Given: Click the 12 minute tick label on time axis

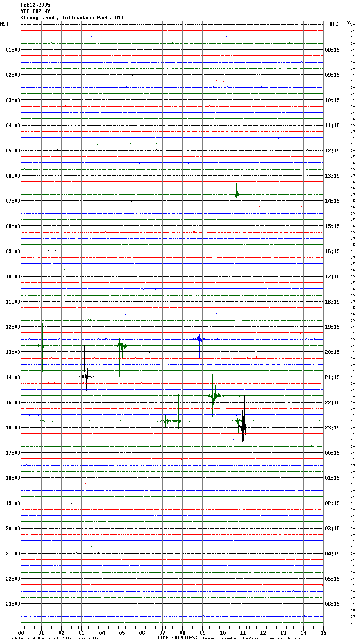Looking at the screenshot, I should tap(263, 633).
